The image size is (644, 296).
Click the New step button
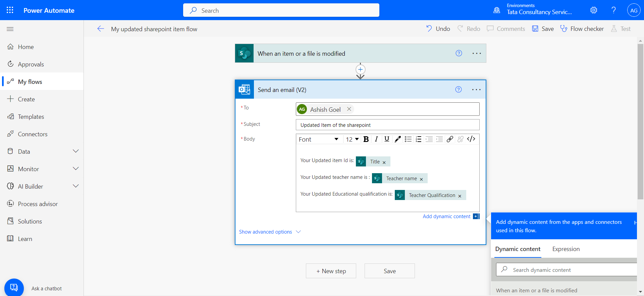pos(331,271)
